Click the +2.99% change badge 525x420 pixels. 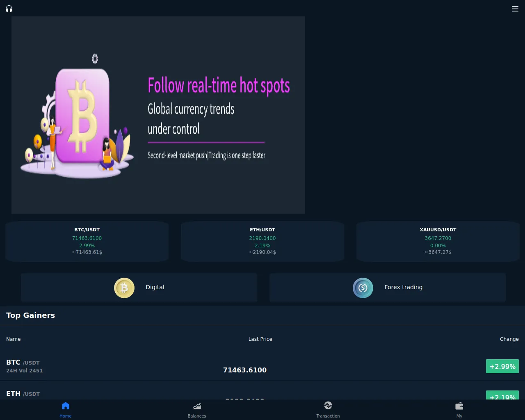[x=502, y=366]
